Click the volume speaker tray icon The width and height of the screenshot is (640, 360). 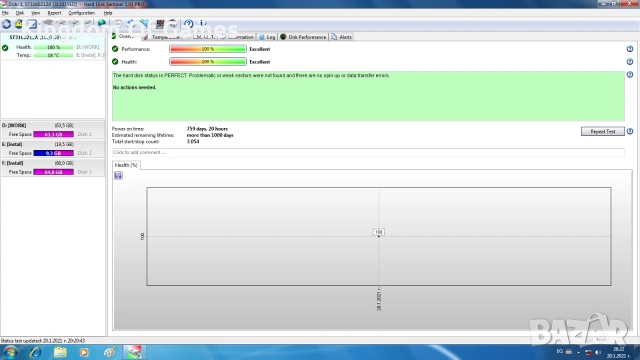click(x=598, y=352)
